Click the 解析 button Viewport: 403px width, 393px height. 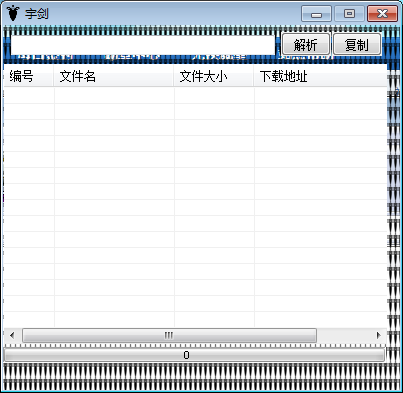(306, 44)
